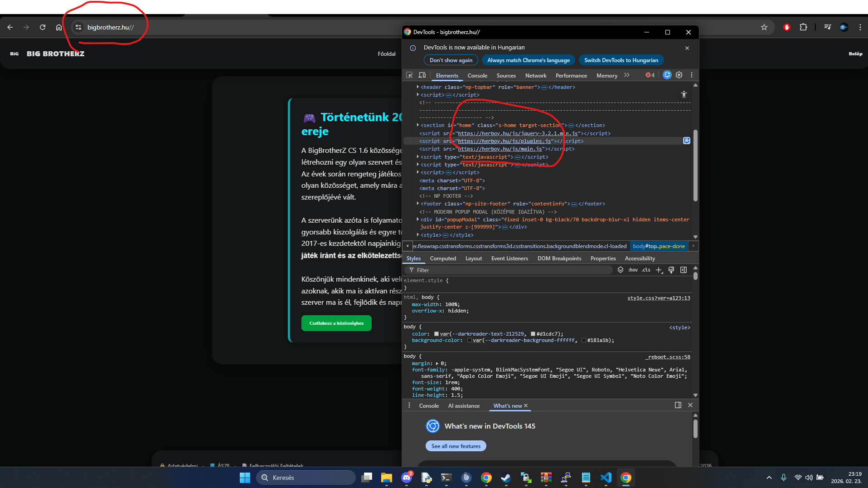Screen dimensions: 868x488
Task: Open DevTools settings gear
Action: tap(679, 75)
